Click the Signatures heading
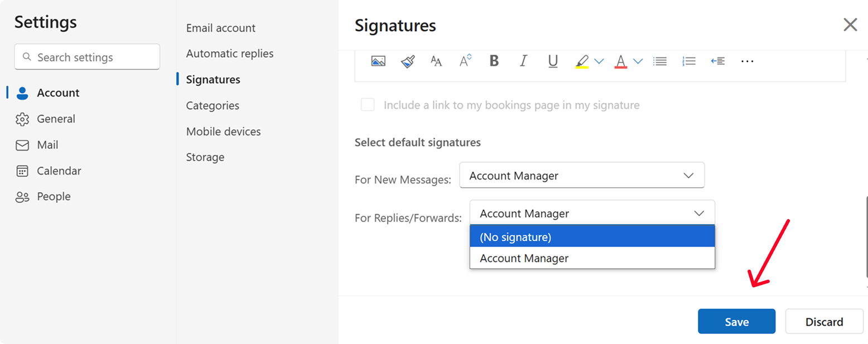The image size is (868, 344). [396, 26]
